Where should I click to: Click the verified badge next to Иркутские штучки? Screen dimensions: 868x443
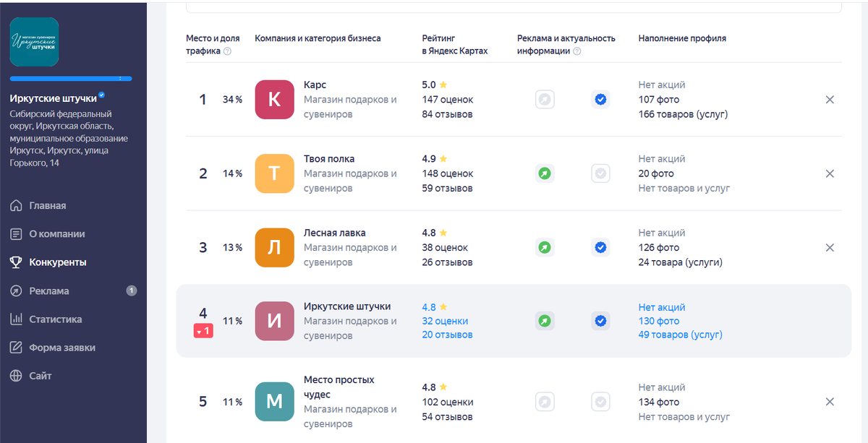point(101,93)
